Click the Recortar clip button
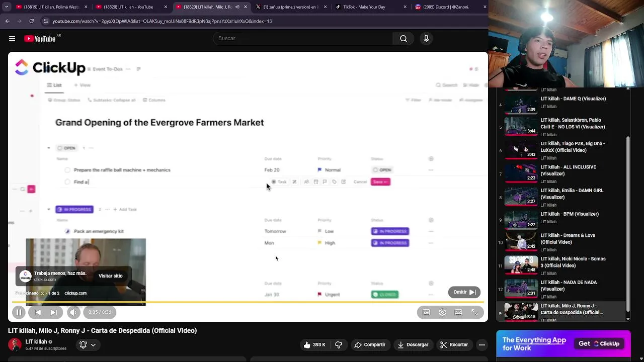This screenshot has height=362, width=644. click(x=454, y=345)
